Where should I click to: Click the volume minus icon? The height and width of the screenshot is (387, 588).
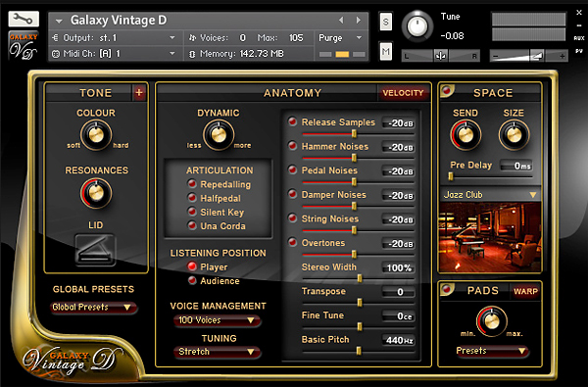pyautogui.click(x=496, y=56)
